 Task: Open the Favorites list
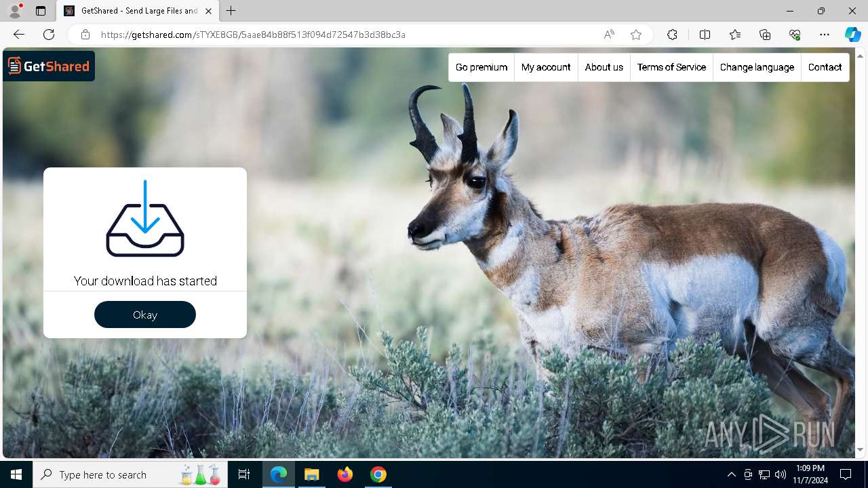735,35
